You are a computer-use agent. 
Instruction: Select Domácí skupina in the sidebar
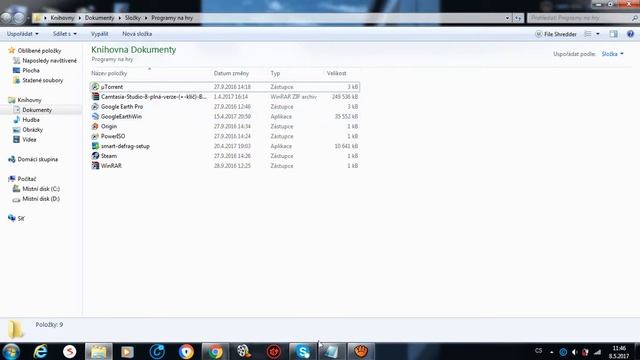click(38, 159)
